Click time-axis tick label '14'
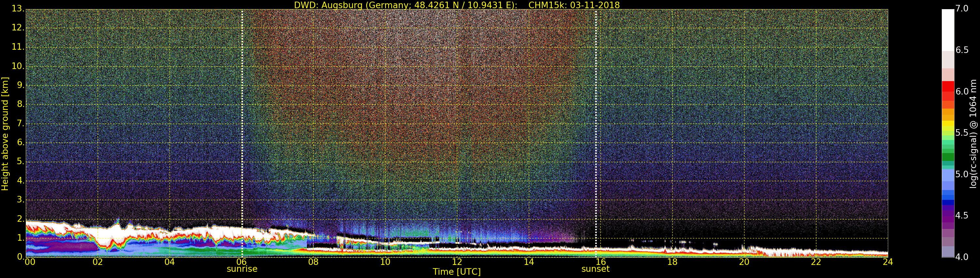 (x=529, y=262)
